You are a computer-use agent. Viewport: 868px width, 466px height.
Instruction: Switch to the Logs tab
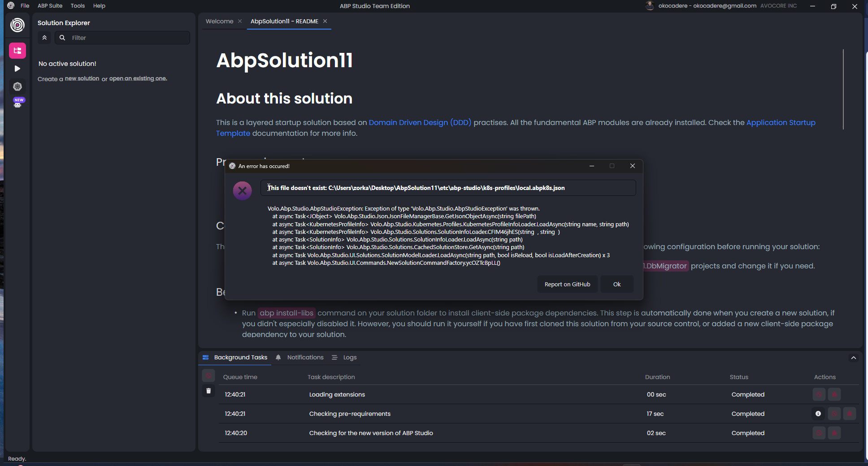click(350, 357)
